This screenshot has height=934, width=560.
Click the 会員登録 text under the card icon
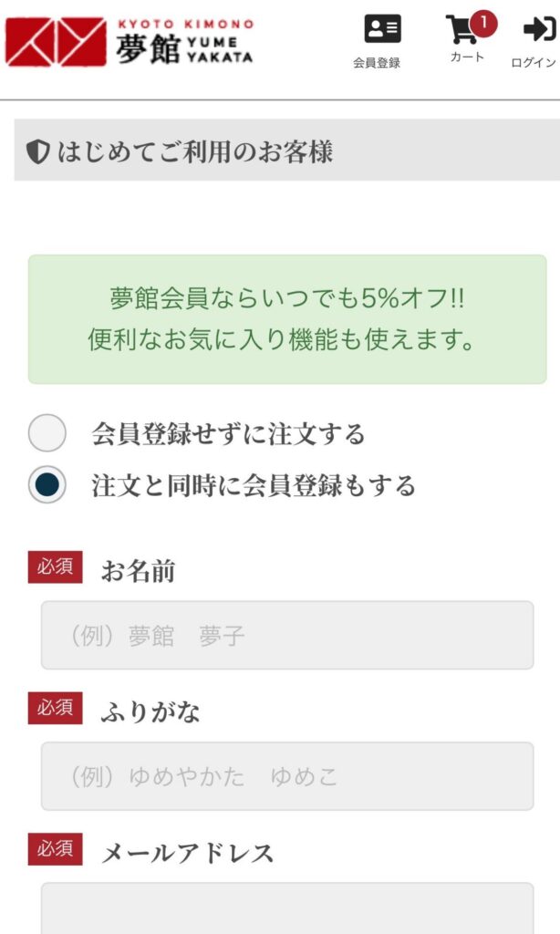coord(376,63)
